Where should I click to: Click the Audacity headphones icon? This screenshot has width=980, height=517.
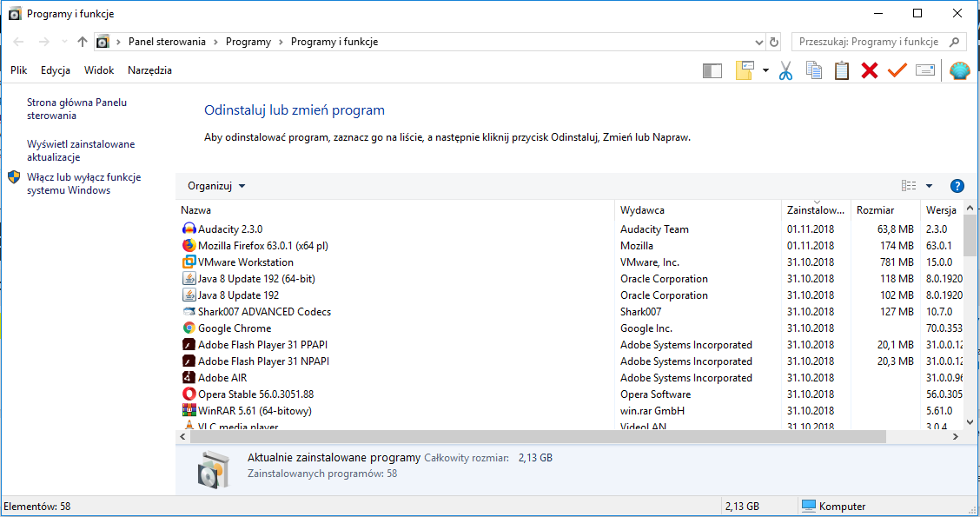coord(189,229)
